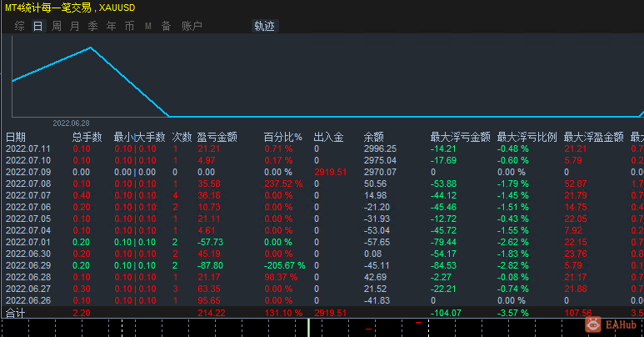
Task: Select the 2022.07.01 date row
Action: point(28,242)
